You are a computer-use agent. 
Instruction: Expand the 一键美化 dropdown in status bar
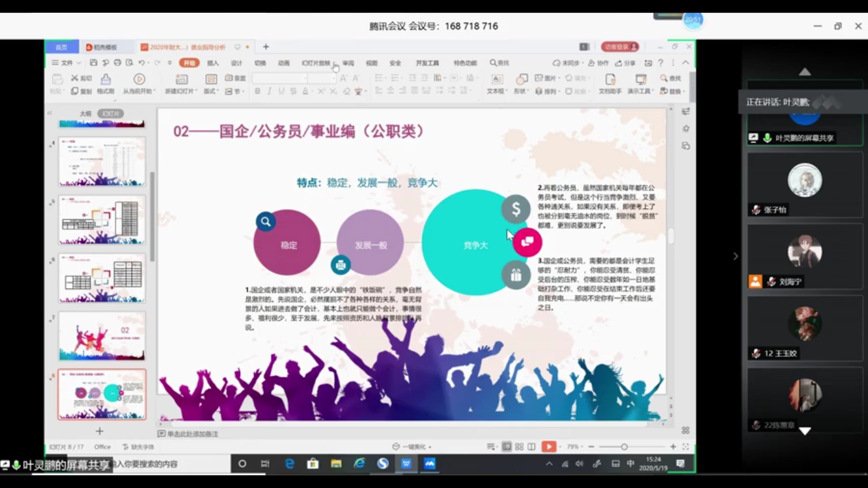tap(413, 447)
